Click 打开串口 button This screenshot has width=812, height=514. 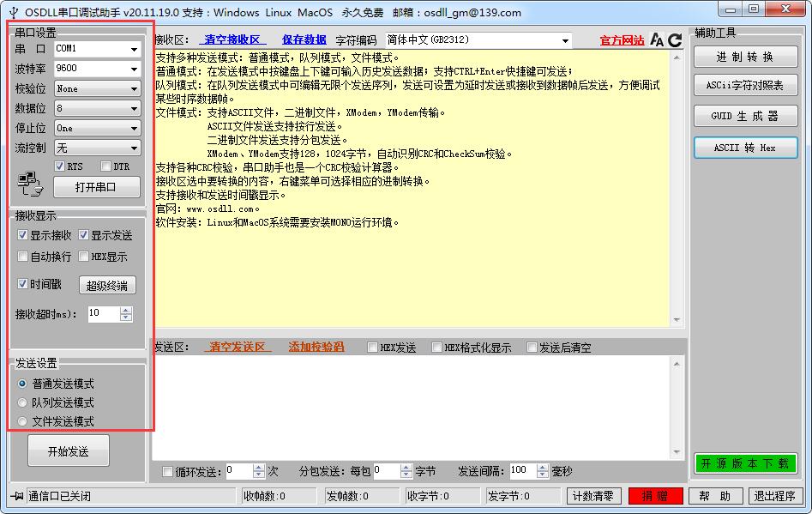(96, 187)
